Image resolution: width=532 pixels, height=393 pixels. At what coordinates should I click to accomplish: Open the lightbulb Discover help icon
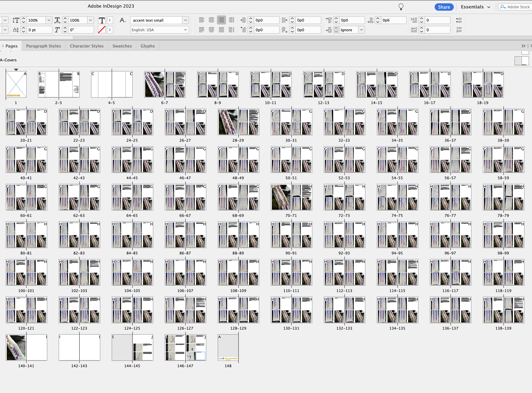(401, 7)
